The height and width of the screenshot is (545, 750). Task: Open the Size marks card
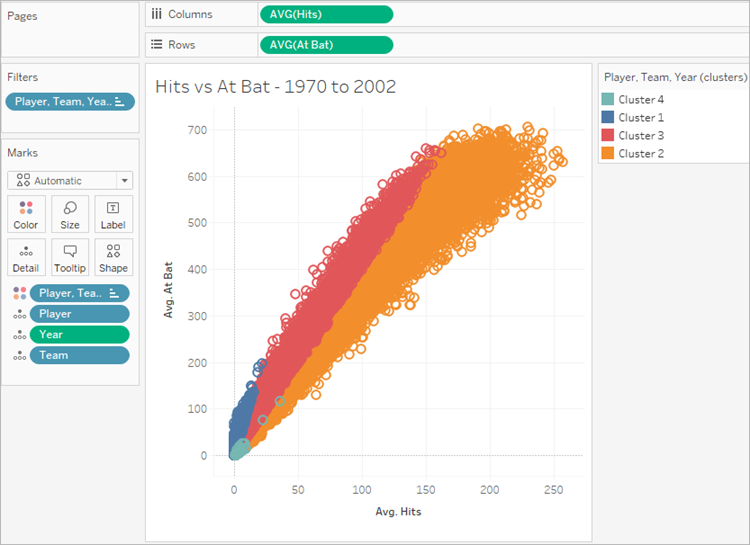(x=70, y=214)
